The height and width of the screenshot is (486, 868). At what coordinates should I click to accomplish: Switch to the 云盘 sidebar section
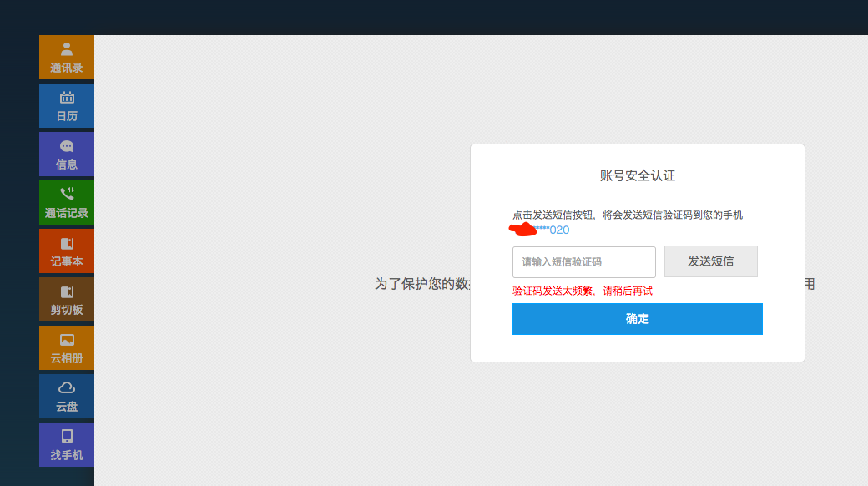tap(67, 395)
